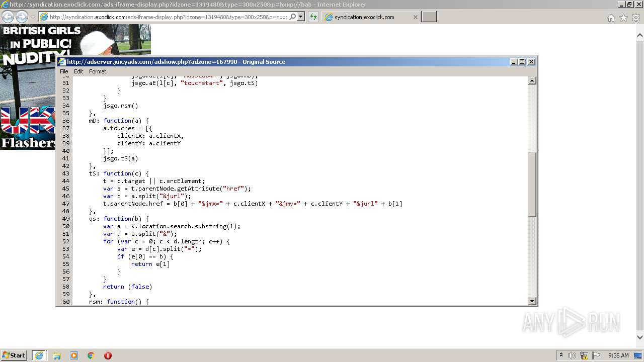Click the British Girls banner ad image
Screen dimensions: 644x362
tap(75, 40)
